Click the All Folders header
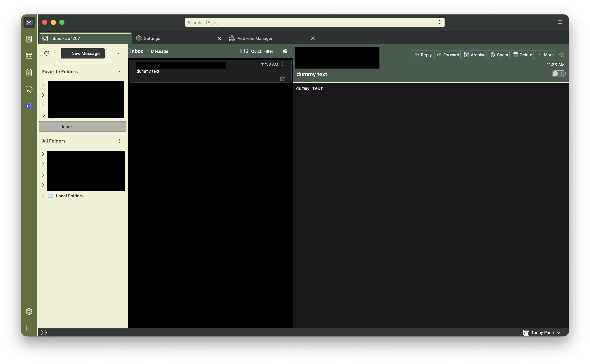This screenshot has width=590, height=364. (54, 141)
